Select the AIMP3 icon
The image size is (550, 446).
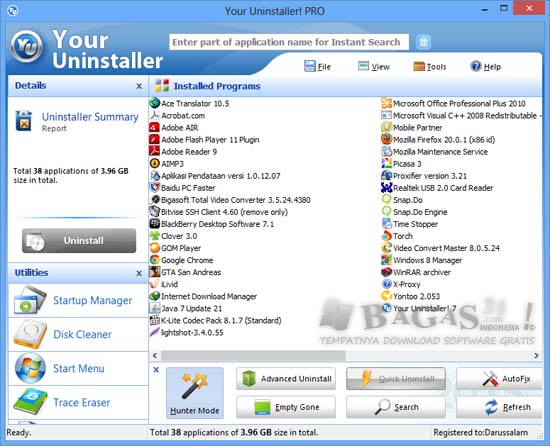(155, 163)
